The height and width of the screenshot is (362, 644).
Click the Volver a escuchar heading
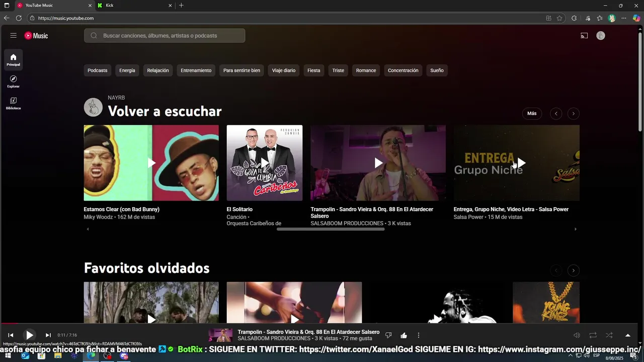coord(165,111)
